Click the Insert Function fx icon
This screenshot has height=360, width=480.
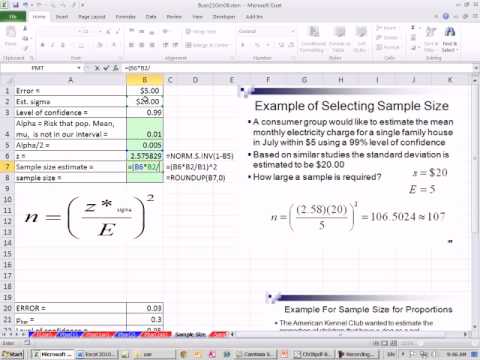pyautogui.click(x=115, y=68)
